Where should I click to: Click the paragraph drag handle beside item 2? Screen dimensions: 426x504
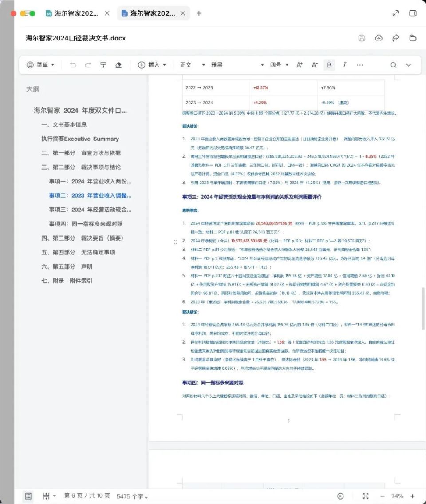pos(175,242)
